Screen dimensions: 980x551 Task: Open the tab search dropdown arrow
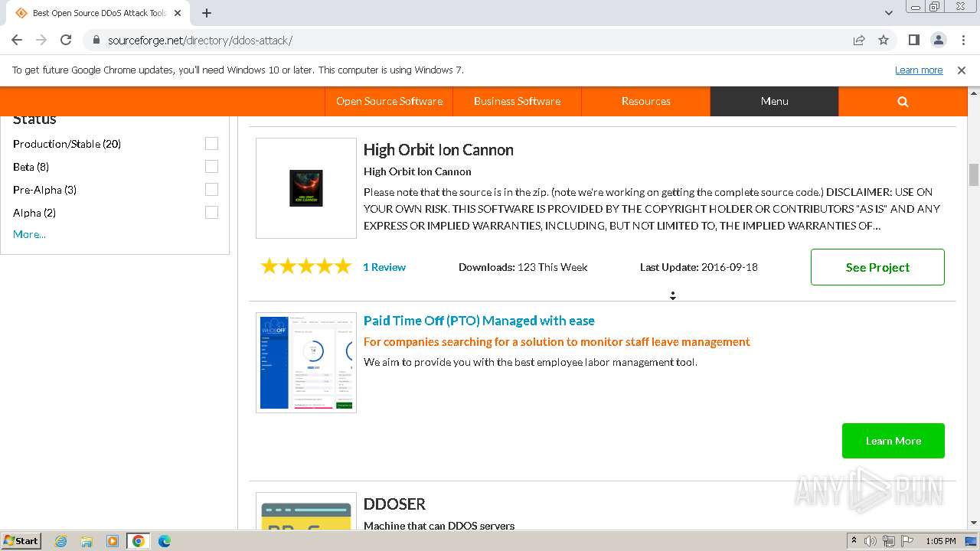coord(889,13)
